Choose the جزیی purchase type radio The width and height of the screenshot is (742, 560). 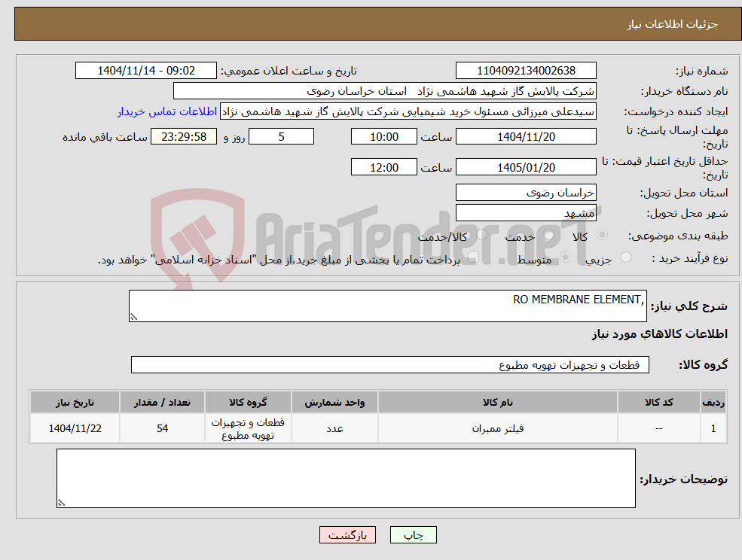click(x=625, y=257)
